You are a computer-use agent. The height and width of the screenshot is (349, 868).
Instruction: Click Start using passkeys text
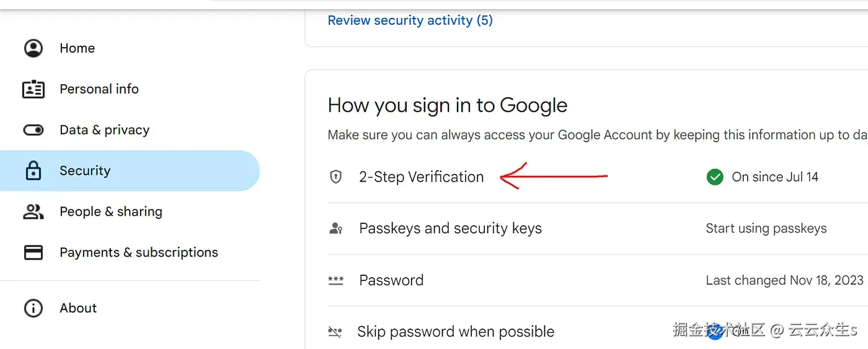[766, 229]
